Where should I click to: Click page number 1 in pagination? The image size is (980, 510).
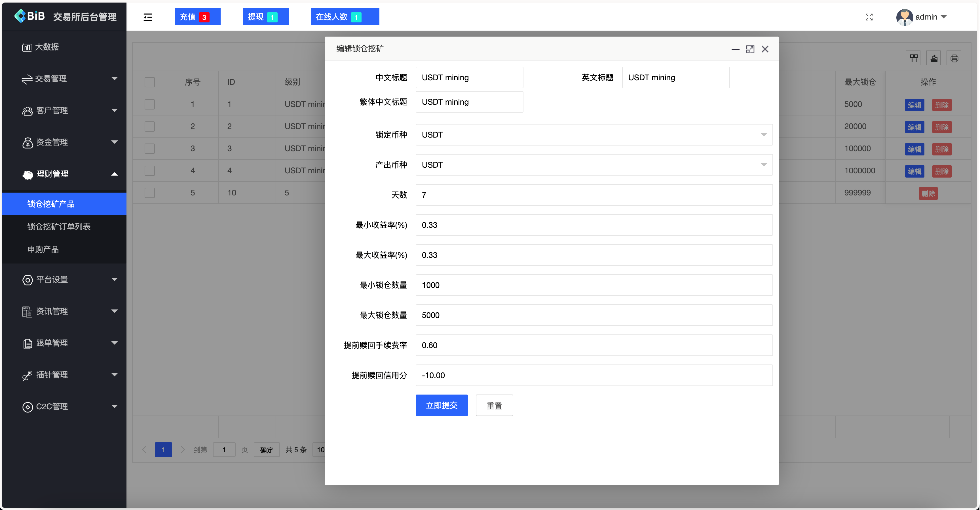pos(163,450)
